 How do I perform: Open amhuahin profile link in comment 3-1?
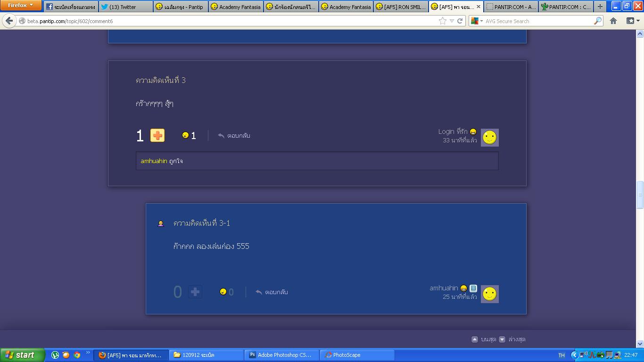(444, 288)
